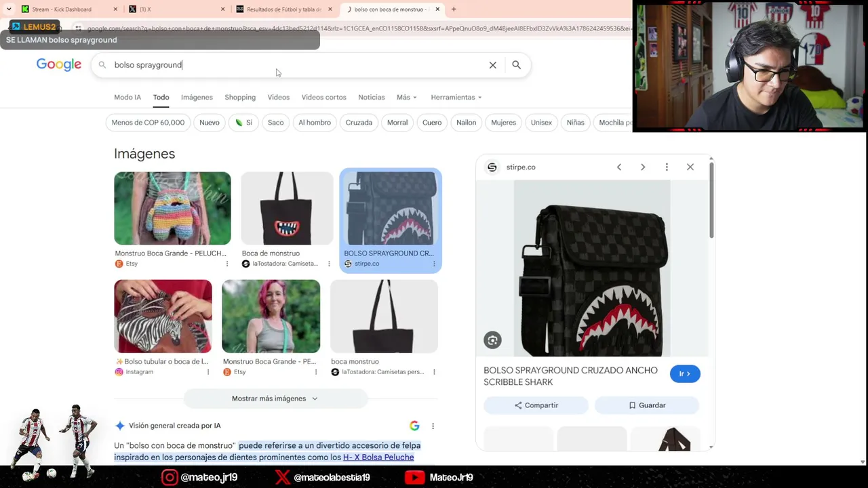Apply the Nailon filter chip

(x=466, y=123)
